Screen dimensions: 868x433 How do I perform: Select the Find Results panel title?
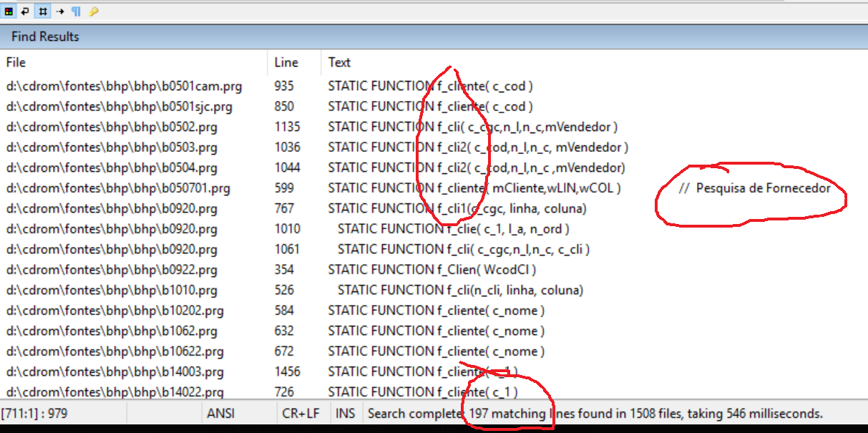(x=45, y=37)
